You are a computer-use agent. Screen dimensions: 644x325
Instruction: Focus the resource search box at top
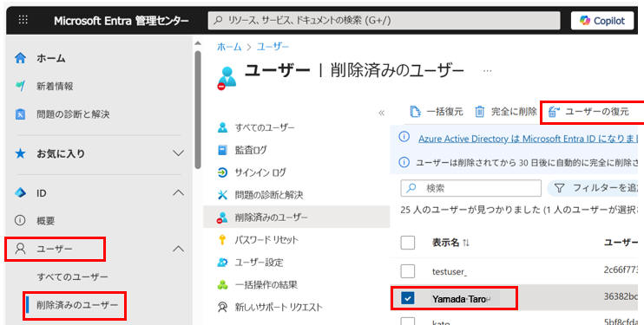click(384, 20)
